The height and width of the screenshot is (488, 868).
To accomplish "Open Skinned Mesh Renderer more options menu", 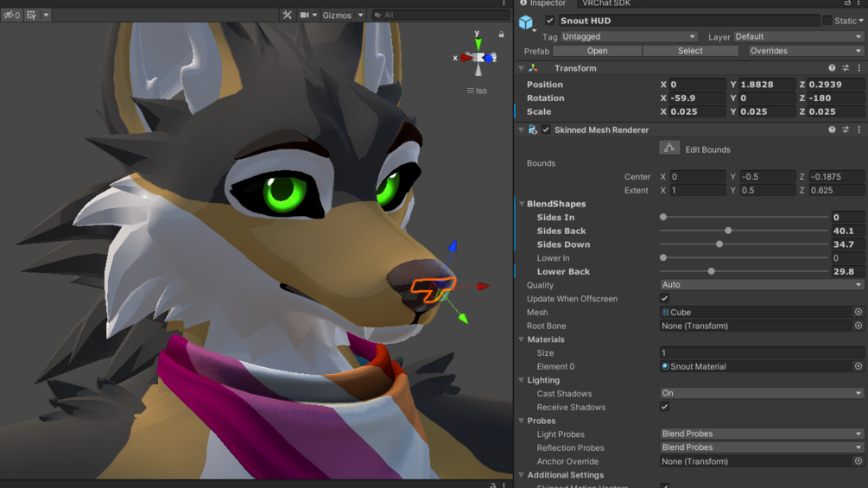I will 859,130.
